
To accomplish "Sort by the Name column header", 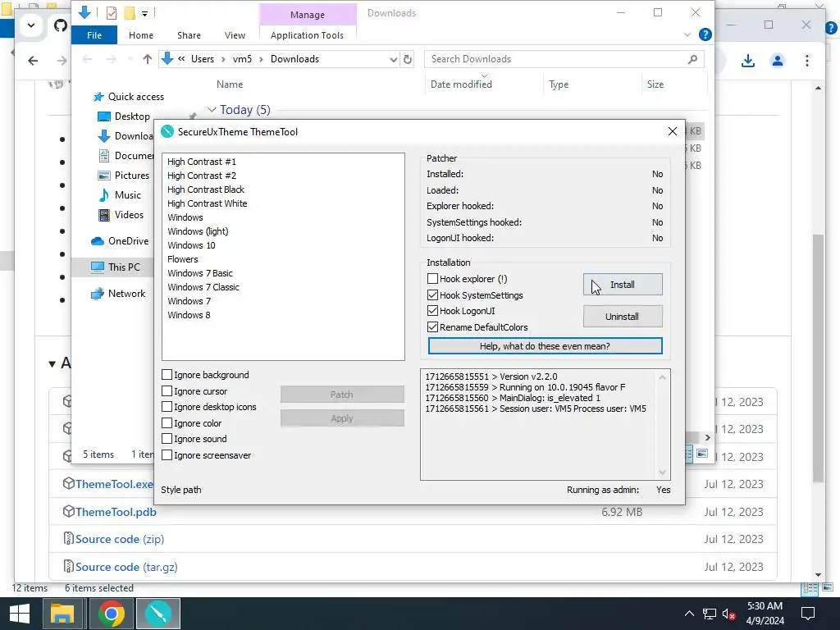I will coord(230,84).
